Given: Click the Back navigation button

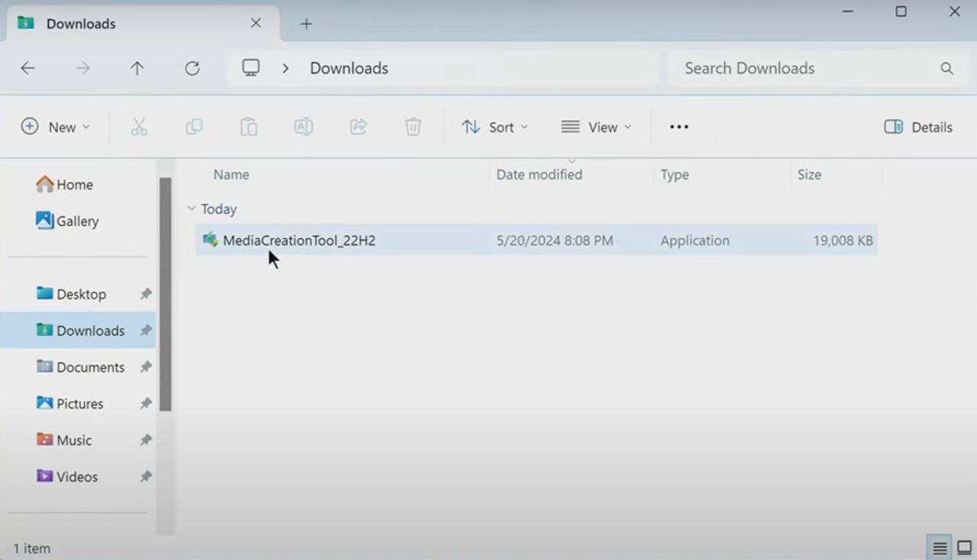Looking at the screenshot, I should pos(27,67).
